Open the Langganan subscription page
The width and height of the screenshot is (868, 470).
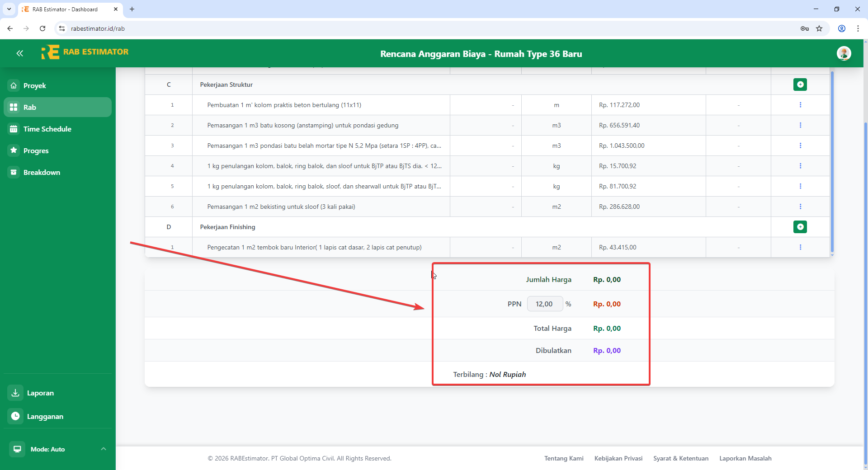tap(45, 416)
